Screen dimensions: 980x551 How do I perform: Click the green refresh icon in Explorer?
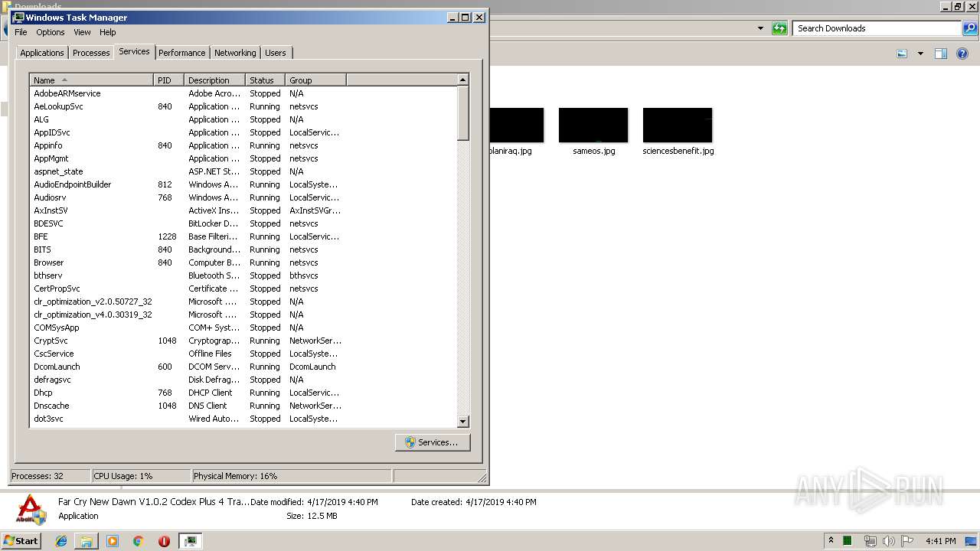tap(779, 28)
